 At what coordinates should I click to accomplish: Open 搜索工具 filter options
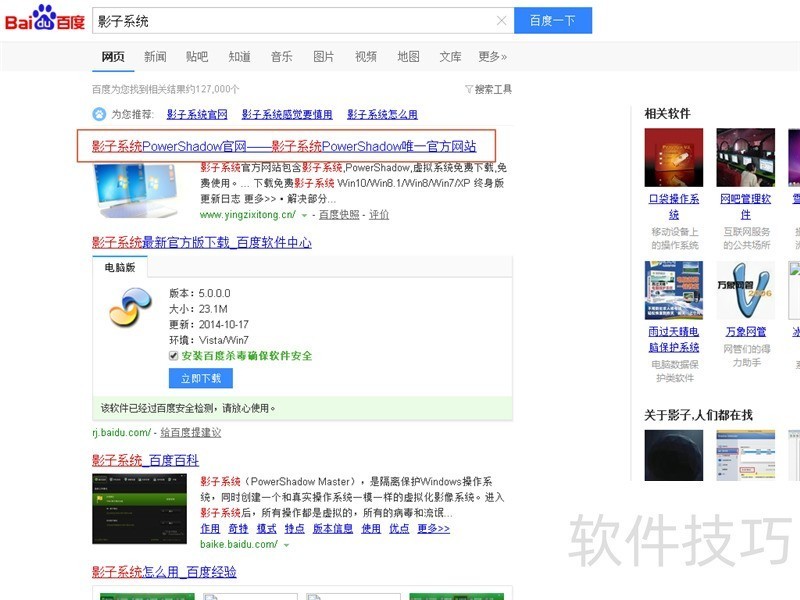(x=488, y=89)
